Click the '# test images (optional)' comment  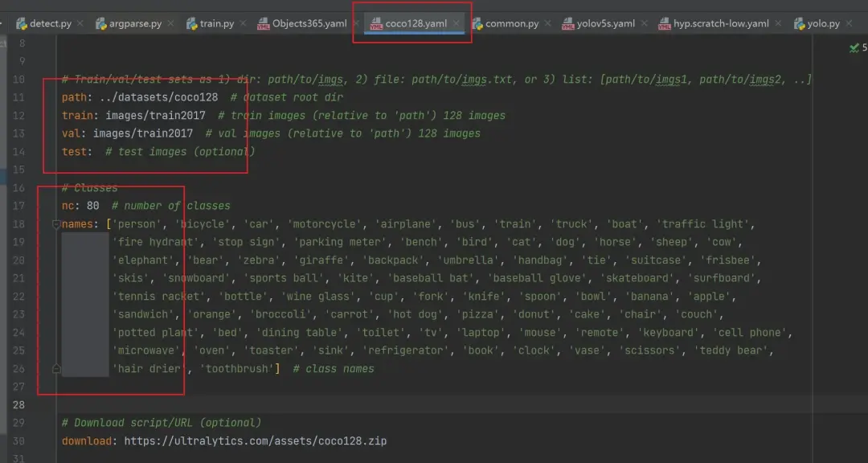[x=181, y=152]
